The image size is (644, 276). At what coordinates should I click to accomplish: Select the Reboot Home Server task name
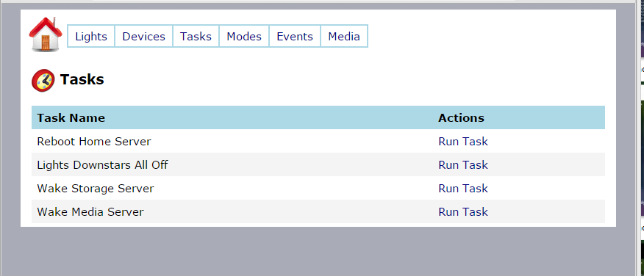click(94, 142)
